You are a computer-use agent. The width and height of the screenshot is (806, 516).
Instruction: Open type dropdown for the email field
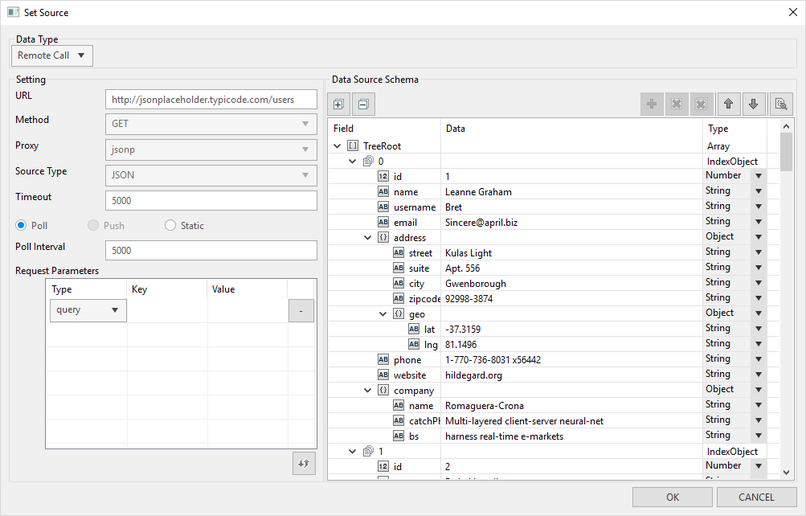[757, 222]
